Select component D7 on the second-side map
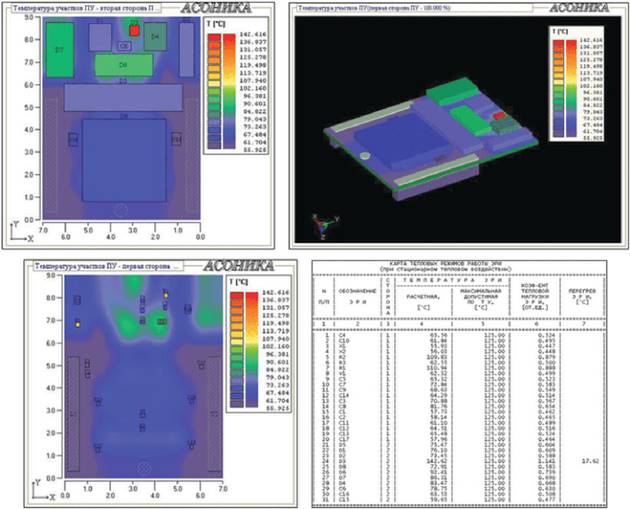 coord(59,48)
